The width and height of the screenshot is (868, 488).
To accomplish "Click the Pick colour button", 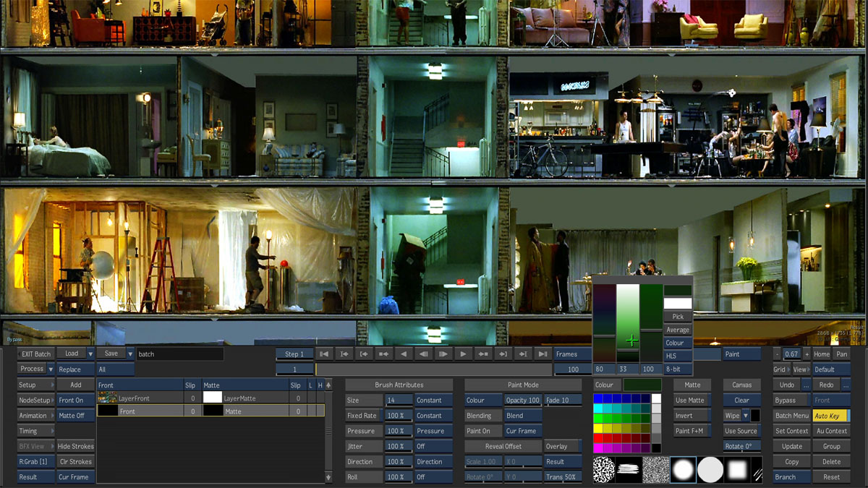I will [x=678, y=317].
